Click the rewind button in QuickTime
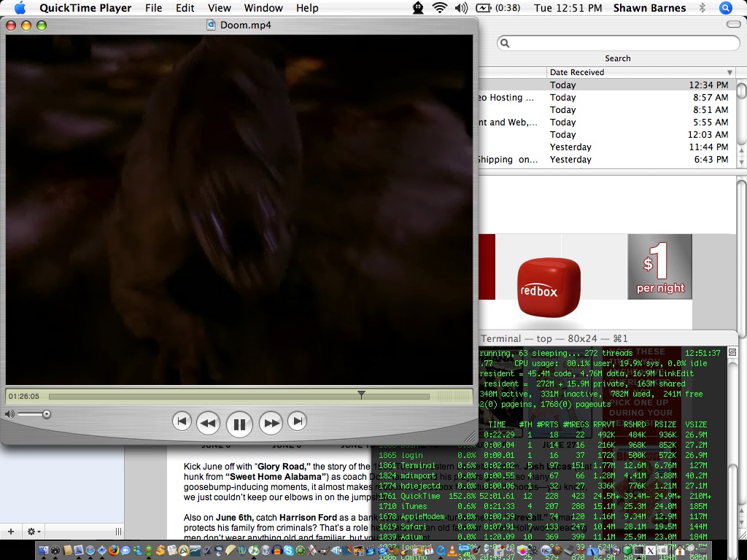This screenshot has width=747, height=560. pos(208,423)
